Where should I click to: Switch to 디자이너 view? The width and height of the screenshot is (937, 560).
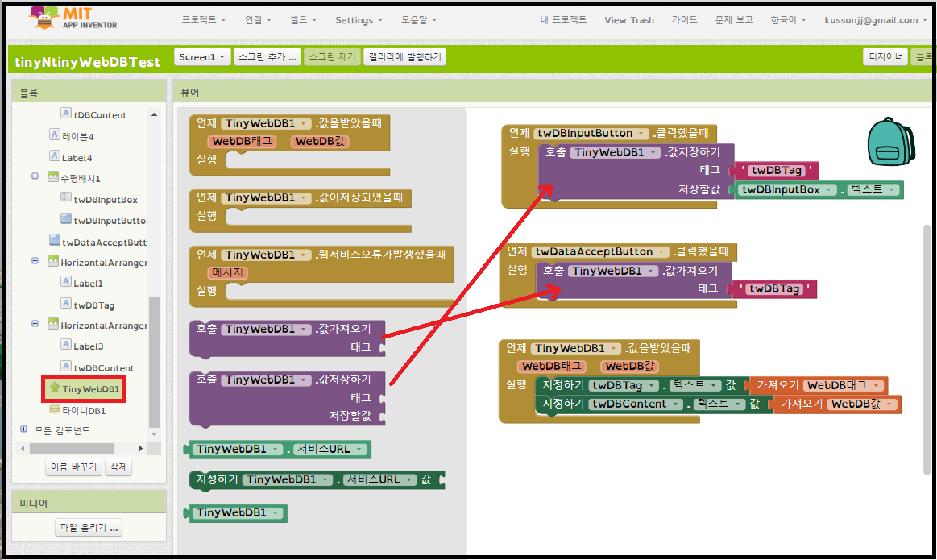(x=885, y=56)
